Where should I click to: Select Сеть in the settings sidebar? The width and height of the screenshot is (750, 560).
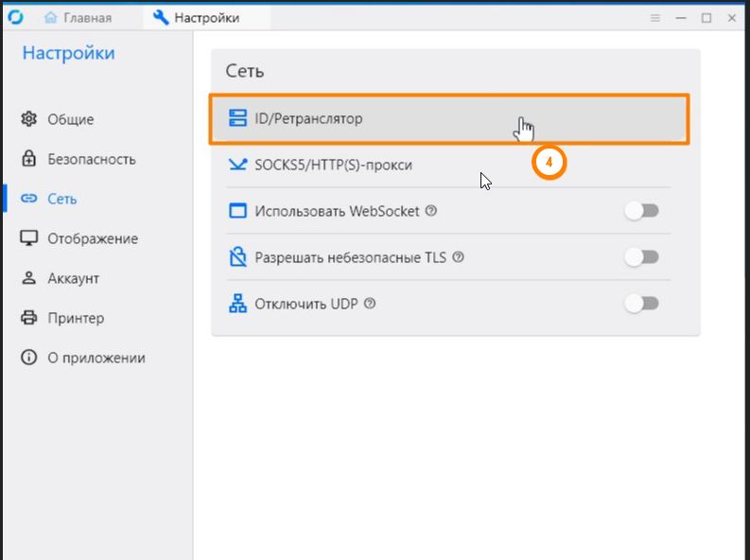tap(98, 199)
